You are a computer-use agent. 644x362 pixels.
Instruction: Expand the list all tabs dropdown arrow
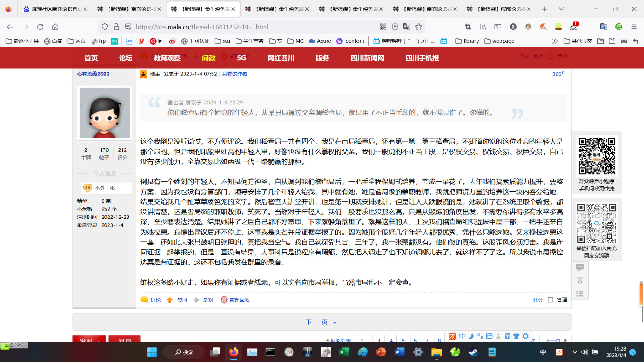tap(561, 9)
